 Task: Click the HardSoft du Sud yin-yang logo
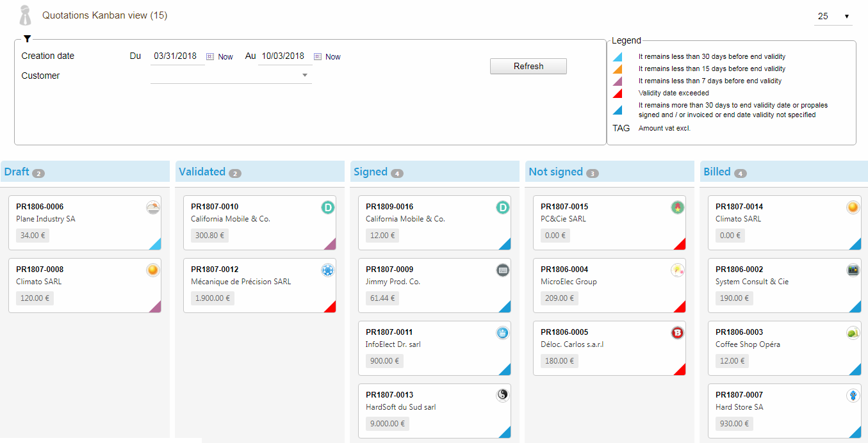tap(503, 396)
